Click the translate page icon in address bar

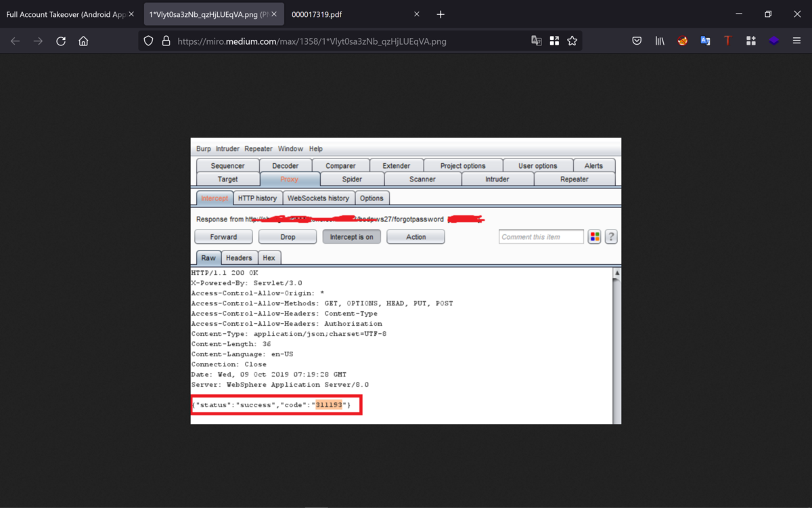[x=536, y=41]
